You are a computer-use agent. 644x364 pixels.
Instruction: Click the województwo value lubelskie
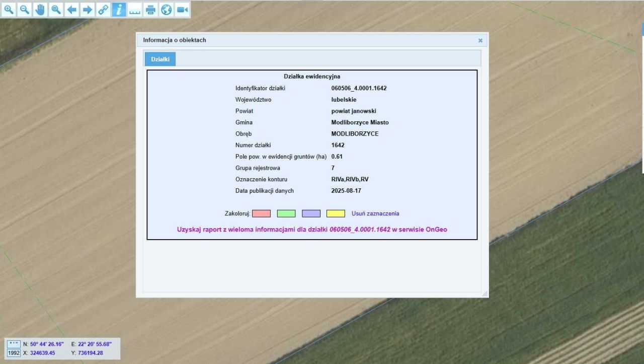click(x=344, y=100)
